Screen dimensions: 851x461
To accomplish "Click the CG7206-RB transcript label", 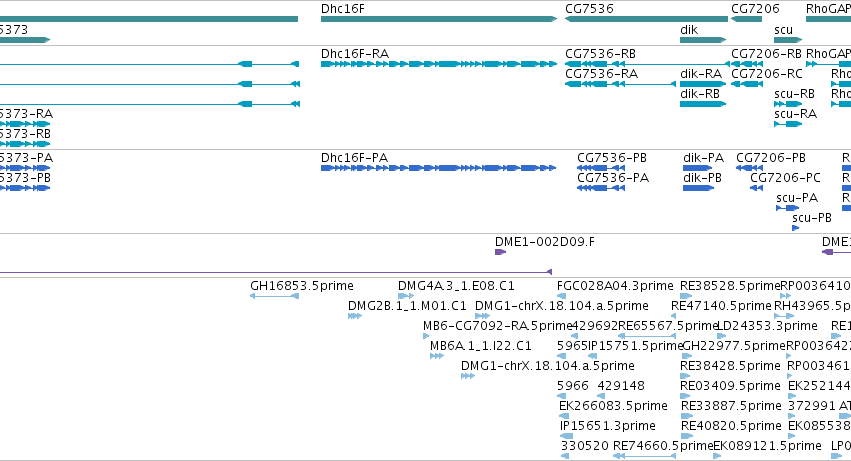I will (x=766, y=53).
